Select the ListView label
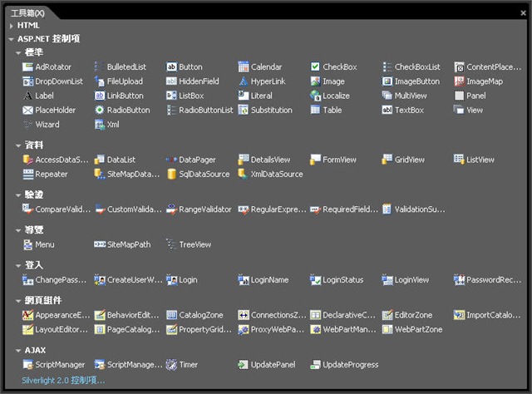Image resolution: width=532 pixels, height=394 pixels. tap(480, 160)
